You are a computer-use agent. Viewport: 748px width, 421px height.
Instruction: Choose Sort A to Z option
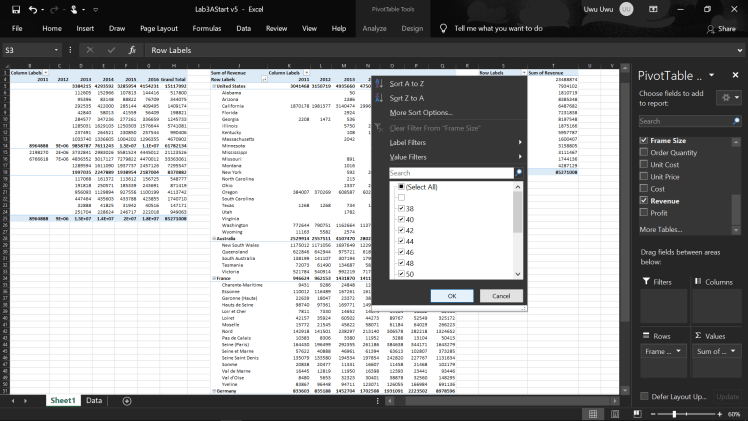pyautogui.click(x=407, y=84)
